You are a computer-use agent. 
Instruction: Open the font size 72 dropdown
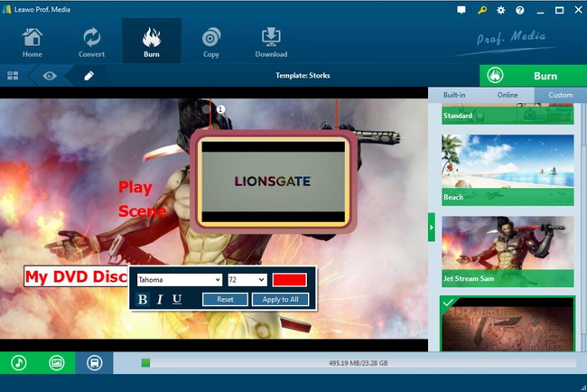point(247,280)
